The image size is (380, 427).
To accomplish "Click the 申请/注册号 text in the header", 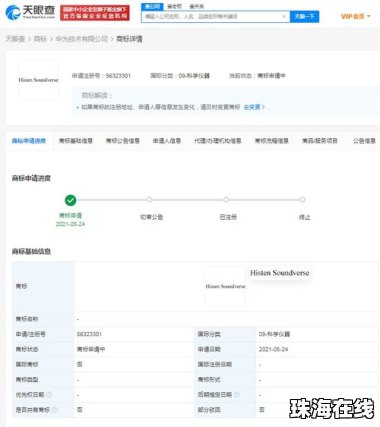I will (101, 76).
